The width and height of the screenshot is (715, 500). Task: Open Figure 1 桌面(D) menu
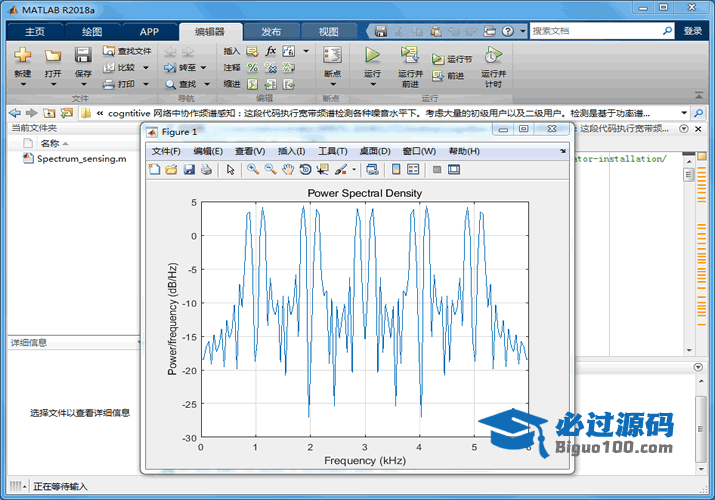pyautogui.click(x=375, y=151)
